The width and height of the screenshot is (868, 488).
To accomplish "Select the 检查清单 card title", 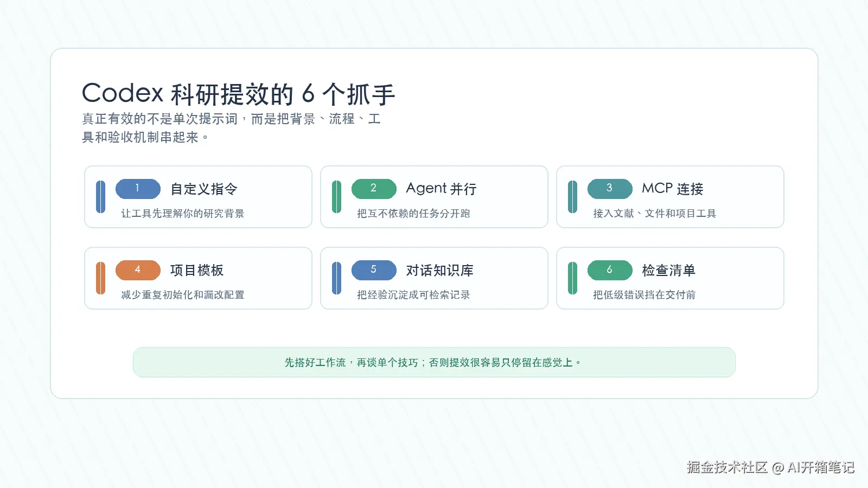I will click(668, 270).
